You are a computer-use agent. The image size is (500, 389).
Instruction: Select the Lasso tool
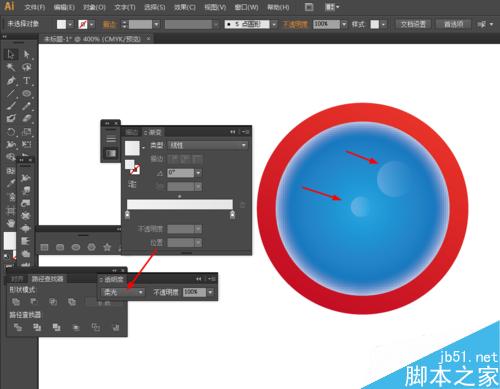[x=27, y=67]
